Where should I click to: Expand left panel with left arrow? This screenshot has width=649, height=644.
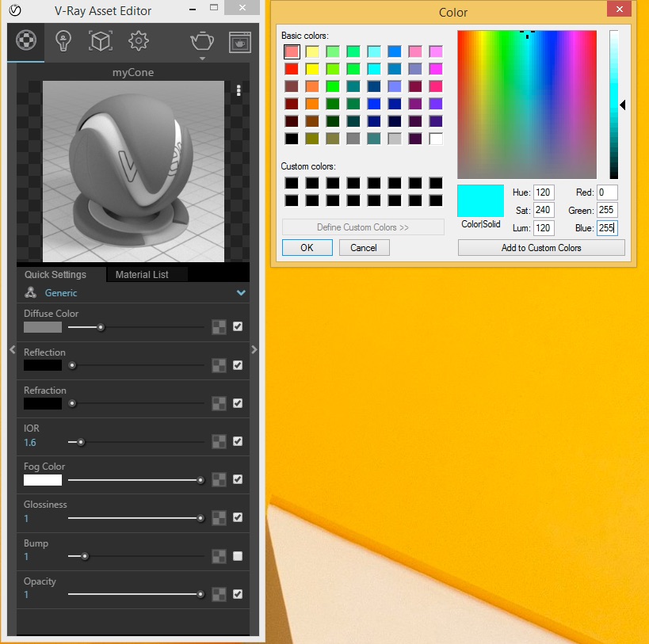[13, 349]
